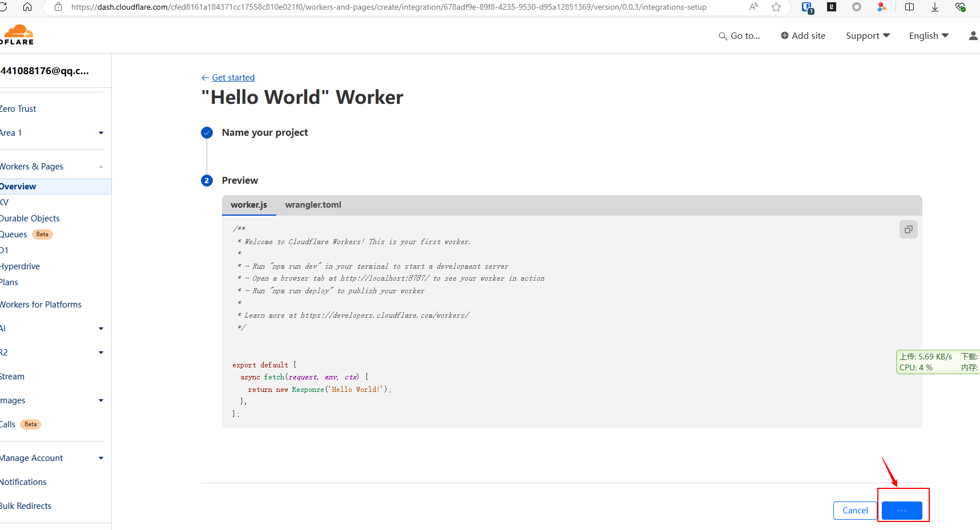Image resolution: width=980 pixels, height=530 pixels.
Task: Click the browser home icon
Action: [27, 7]
